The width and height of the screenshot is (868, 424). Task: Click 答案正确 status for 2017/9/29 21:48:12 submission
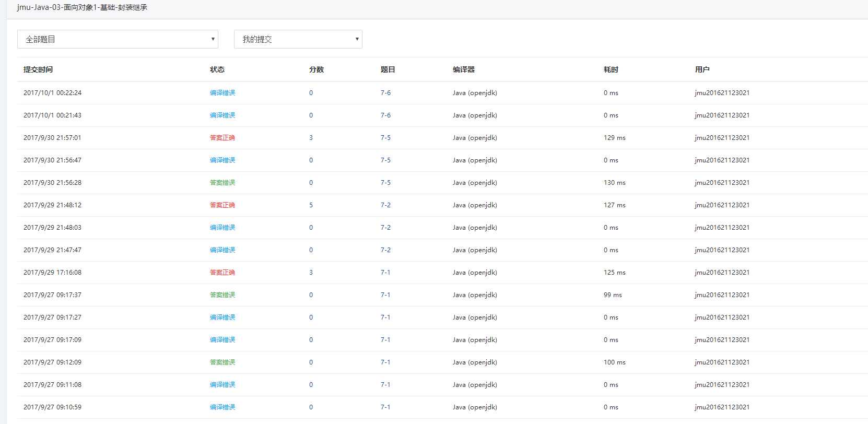222,205
